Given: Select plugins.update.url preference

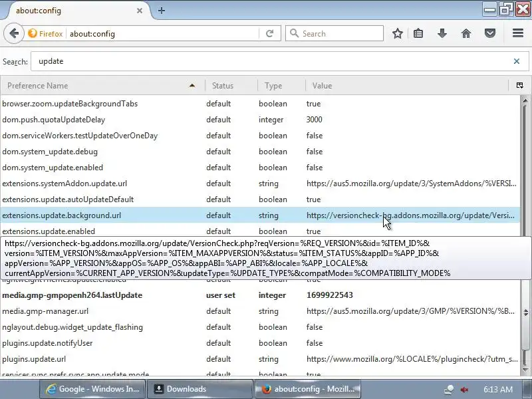Looking at the screenshot, I should 260,358.
